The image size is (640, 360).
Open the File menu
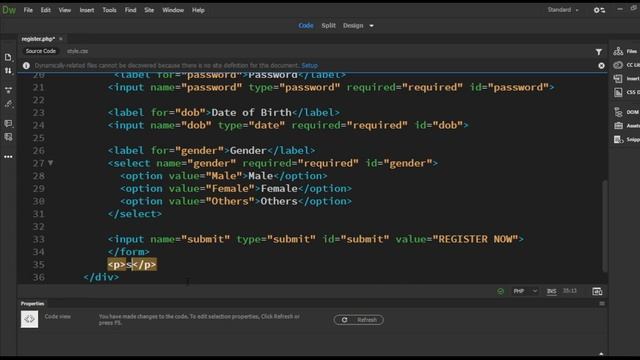pyautogui.click(x=28, y=10)
